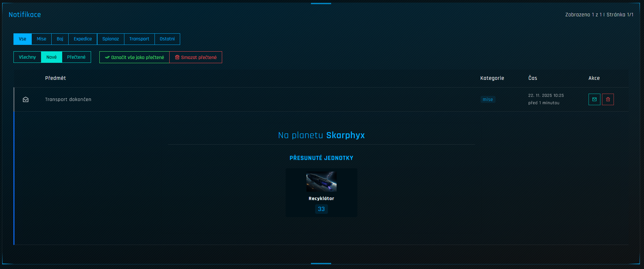Image resolution: width=644 pixels, height=269 pixels.
Task: Click the mise category badge
Action: point(488,99)
